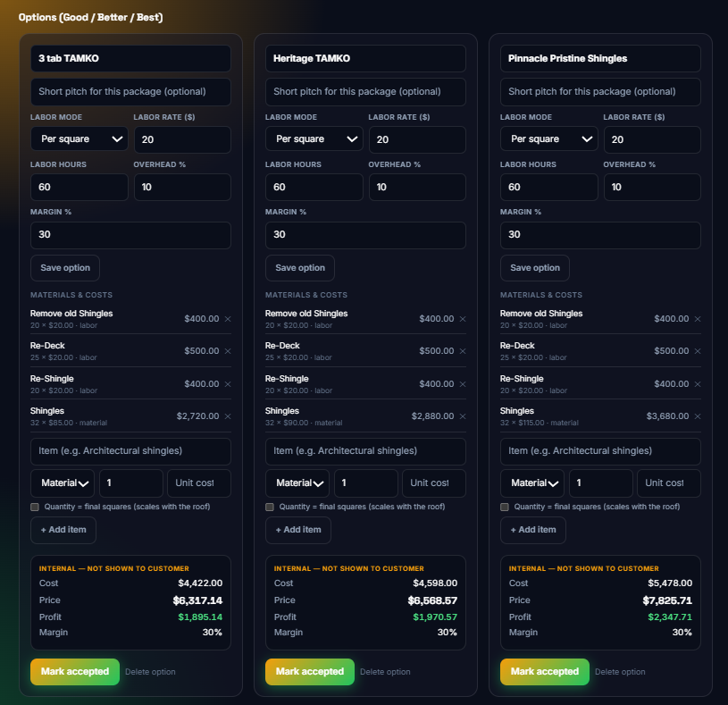
Task: Remove 'Remove old Shingles' from Heritage TAMKO
Action: (463, 319)
